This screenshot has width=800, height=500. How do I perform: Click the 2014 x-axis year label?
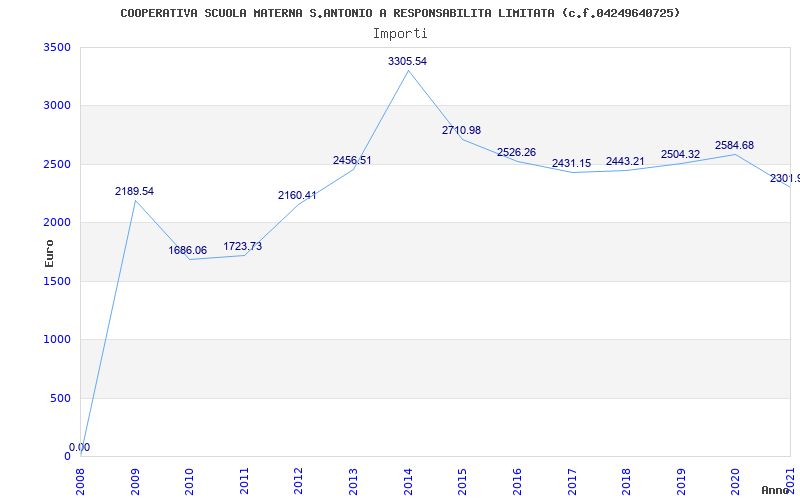click(408, 482)
